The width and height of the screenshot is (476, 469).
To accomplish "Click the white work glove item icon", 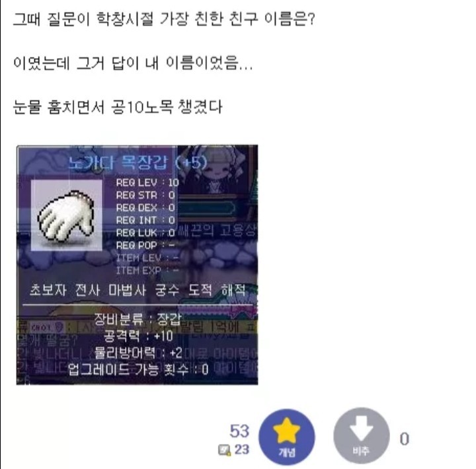I will point(67,215).
